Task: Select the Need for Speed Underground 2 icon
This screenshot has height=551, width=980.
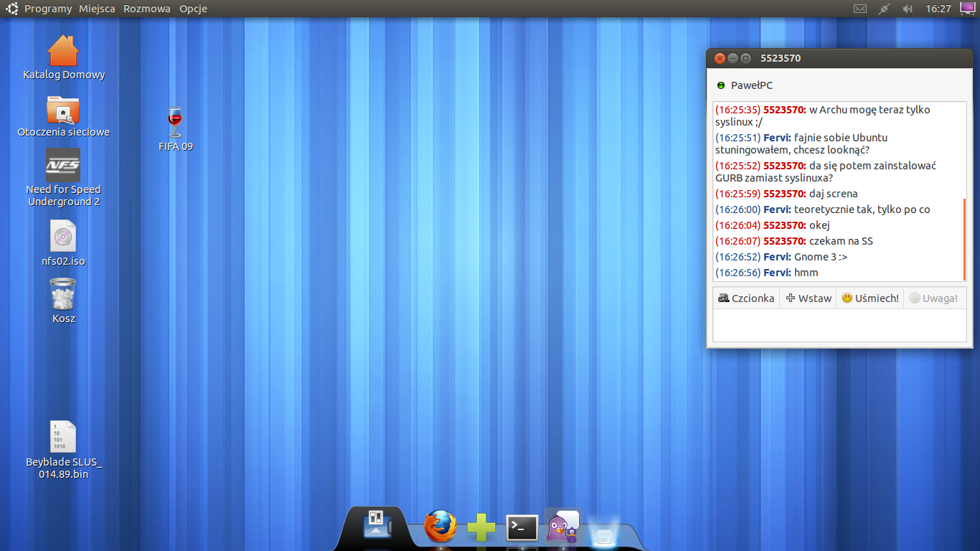Action: coord(63,166)
